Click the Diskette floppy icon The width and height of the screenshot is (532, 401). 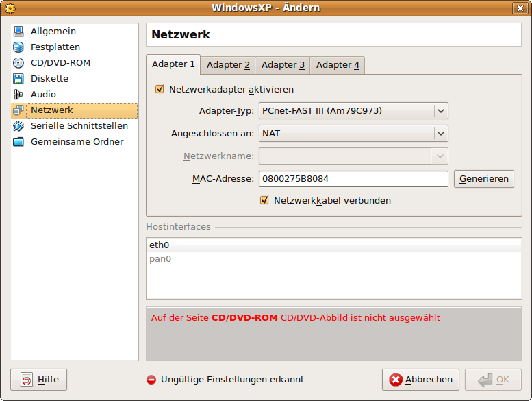(x=18, y=78)
